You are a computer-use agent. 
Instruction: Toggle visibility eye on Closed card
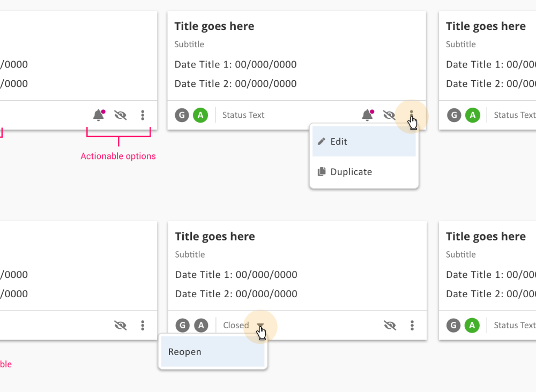390,325
